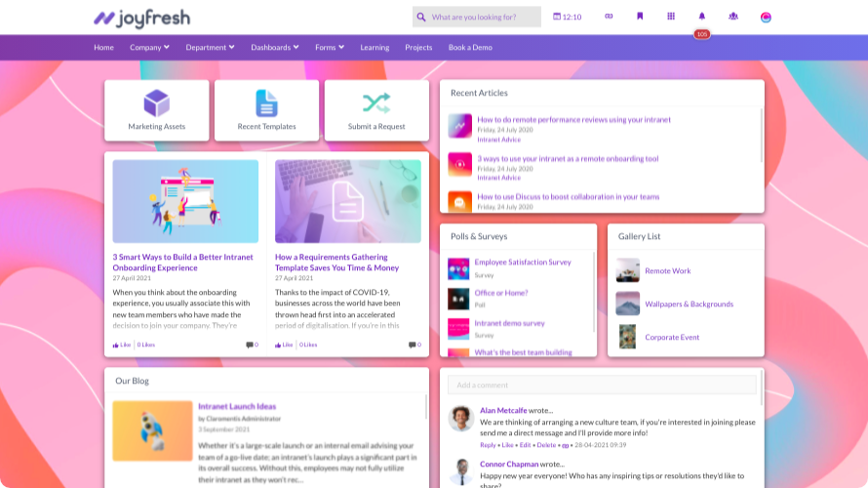Open the user profile avatar
The height and width of the screenshot is (488, 868).
[x=766, y=18]
